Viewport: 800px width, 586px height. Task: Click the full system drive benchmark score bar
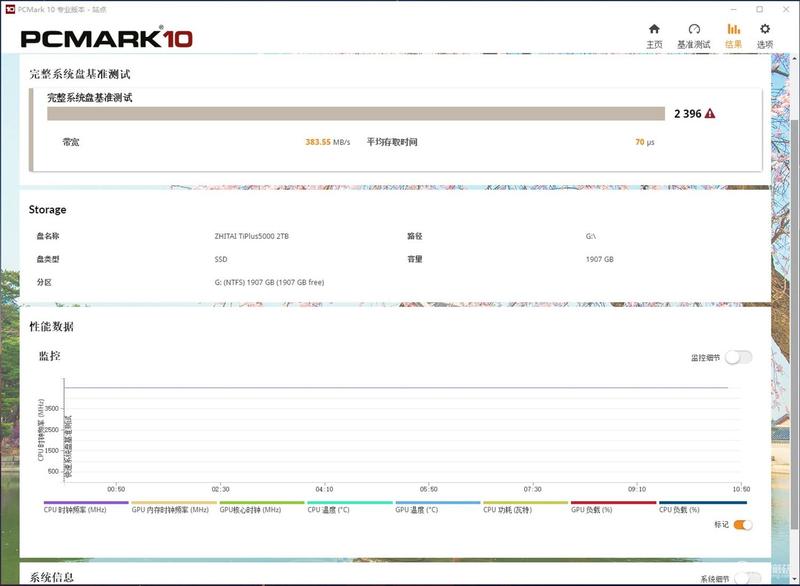click(x=356, y=114)
